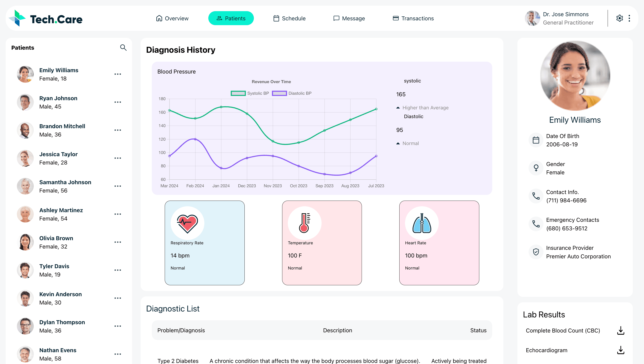Click the systolic data point at Jul 2023
Viewport: 644px width, 364px height.
[x=376, y=109]
